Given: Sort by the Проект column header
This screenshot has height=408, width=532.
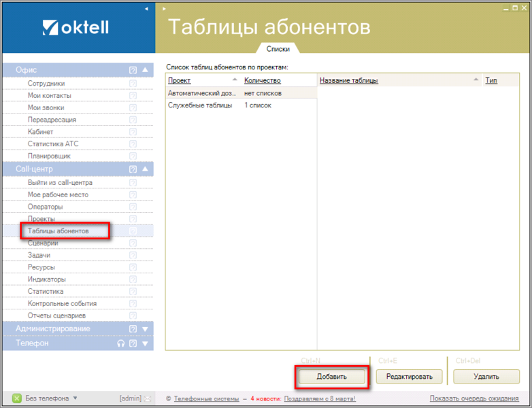Looking at the screenshot, I should pyautogui.click(x=179, y=81).
